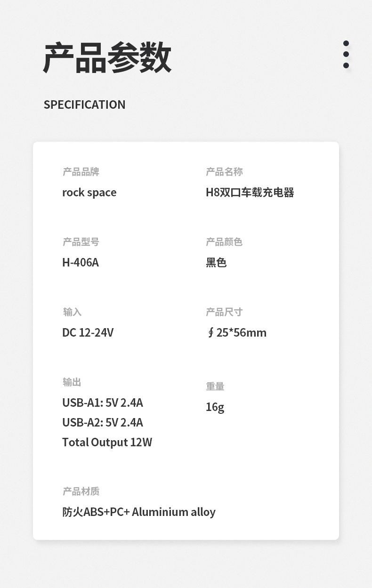
Task: Open the three-dot vertical menu icon
Action: coord(346,55)
